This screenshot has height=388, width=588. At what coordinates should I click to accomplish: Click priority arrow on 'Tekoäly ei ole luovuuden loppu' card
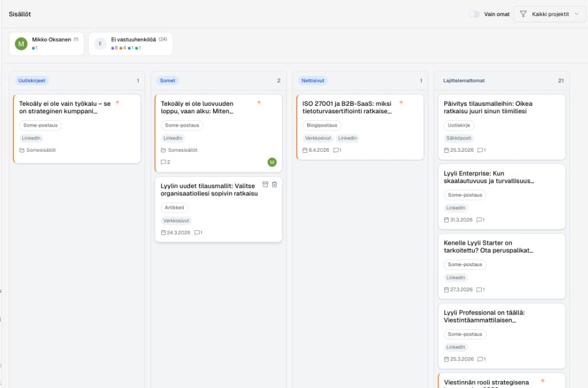pyautogui.click(x=259, y=103)
